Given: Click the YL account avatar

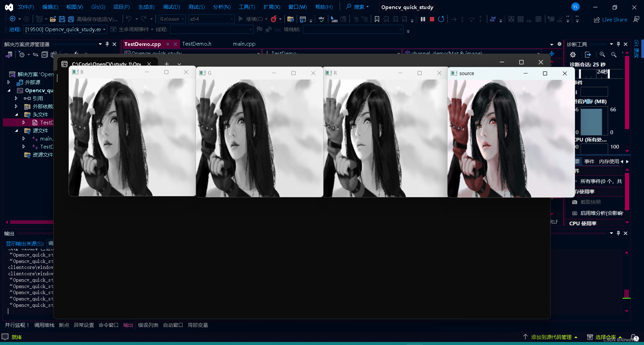Looking at the screenshot, I should 575,7.
